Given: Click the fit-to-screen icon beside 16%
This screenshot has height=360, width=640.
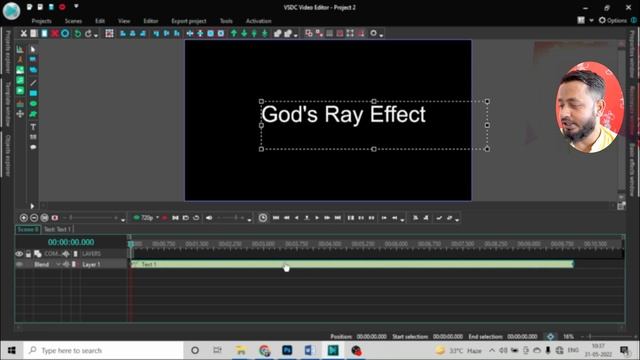Looking at the screenshot, I should (x=550, y=337).
